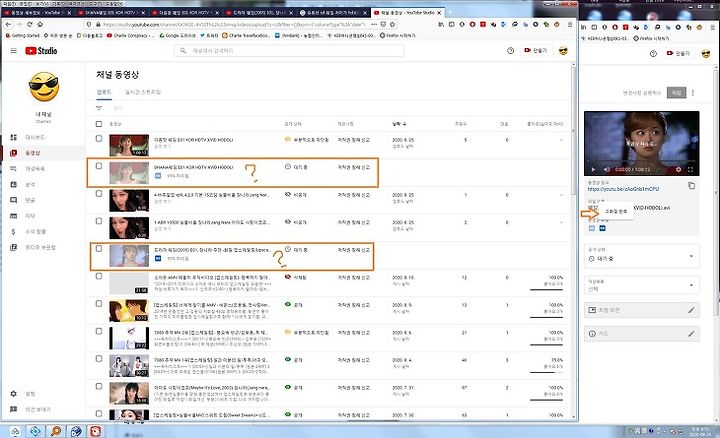Open player settings gear in right preview
The image size is (720, 438).
tap(678, 169)
